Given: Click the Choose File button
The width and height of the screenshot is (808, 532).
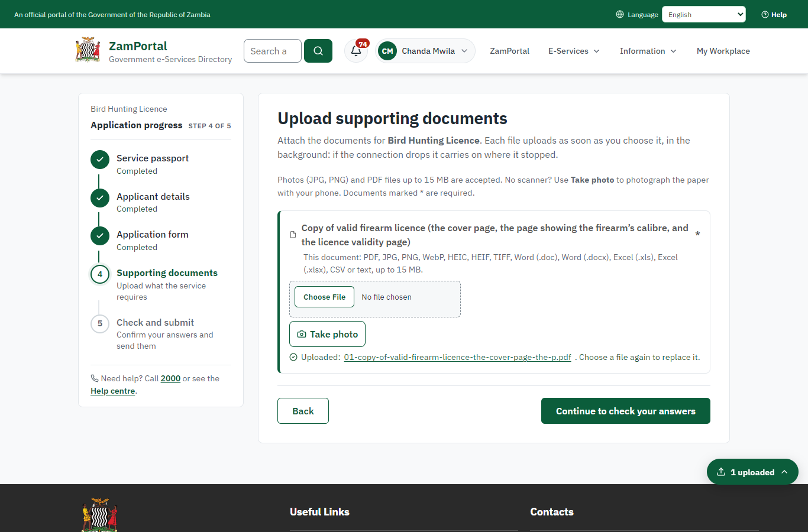Looking at the screenshot, I should click(324, 297).
